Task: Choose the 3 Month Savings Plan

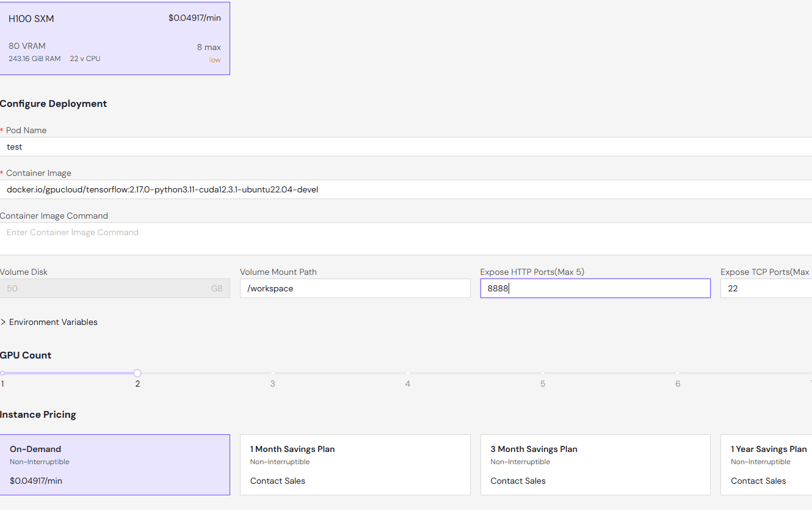Action: pyautogui.click(x=595, y=465)
